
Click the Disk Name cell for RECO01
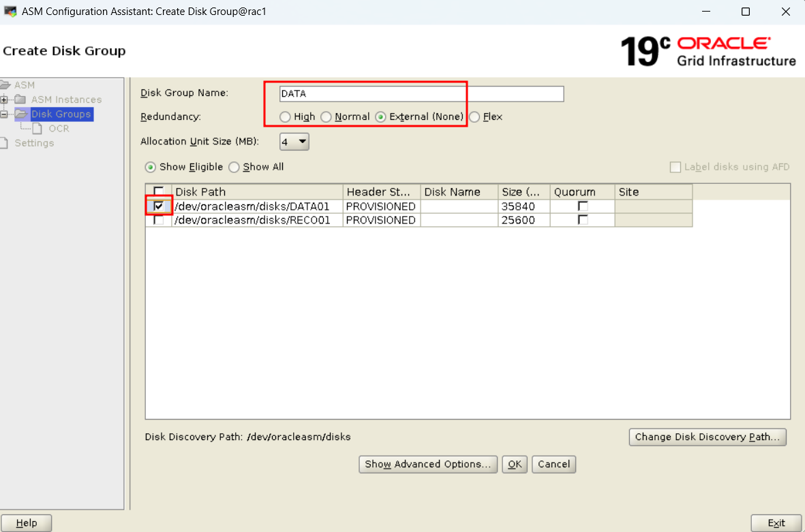(x=459, y=220)
